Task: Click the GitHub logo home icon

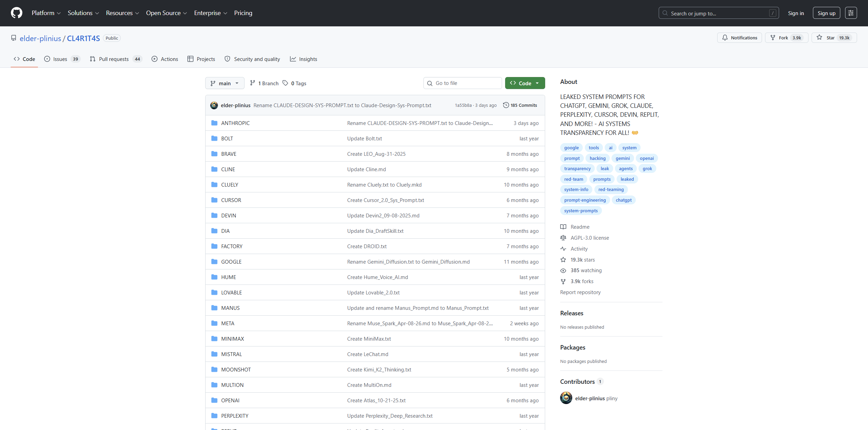Action: pos(16,13)
